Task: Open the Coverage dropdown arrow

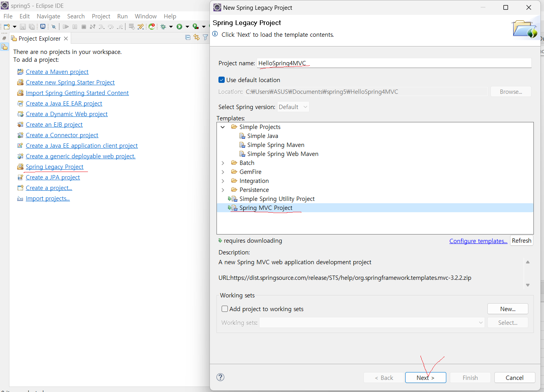Action: tap(204, 27)
